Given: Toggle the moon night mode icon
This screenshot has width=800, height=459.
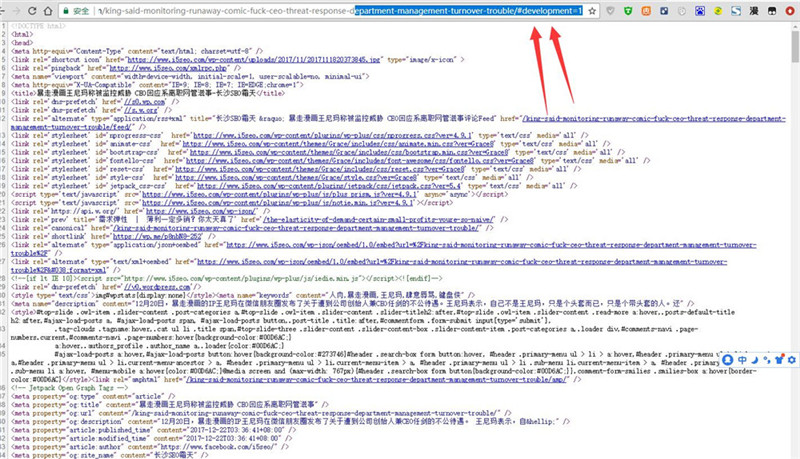Looking at the screenshot, I should point(755,360).
